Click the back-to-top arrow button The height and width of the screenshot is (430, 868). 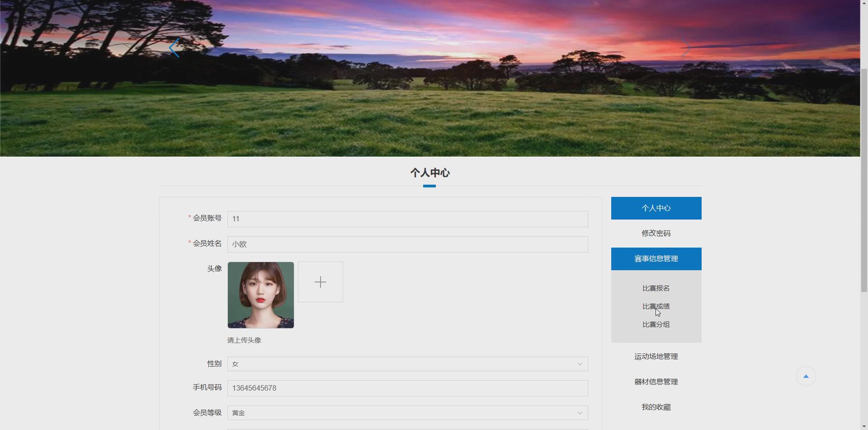806,375
